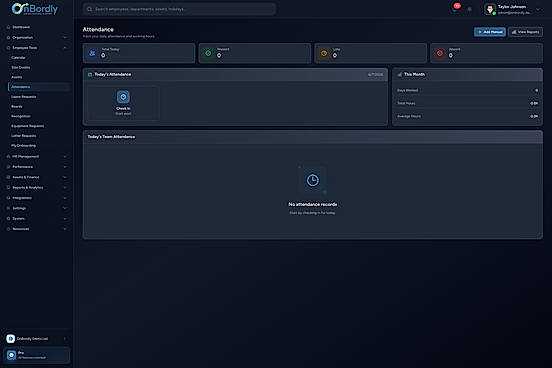Click the Employee Tools sidebar icon
The width and height of the screenshot is (552, 368).
[8, 48]
